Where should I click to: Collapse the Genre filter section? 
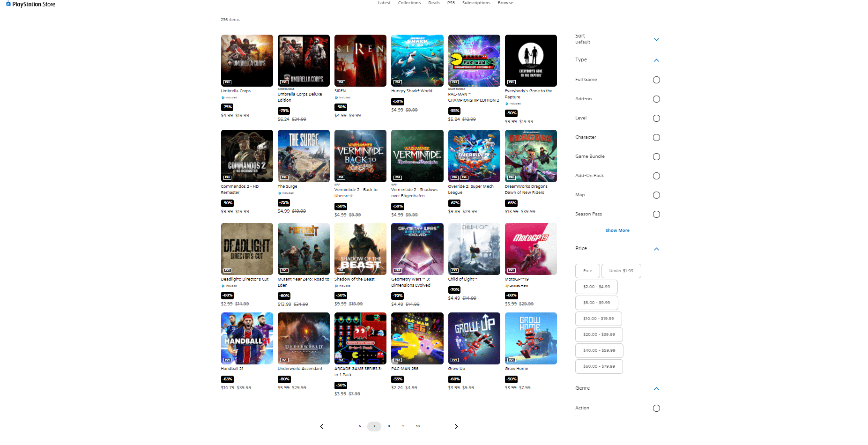pyautogui.click(x=656, y=389)
